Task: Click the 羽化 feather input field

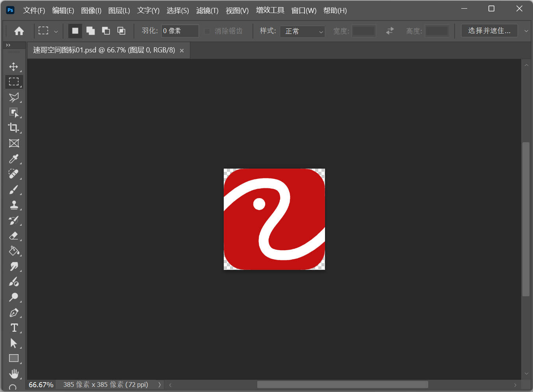Action: (x=180, y=31)
